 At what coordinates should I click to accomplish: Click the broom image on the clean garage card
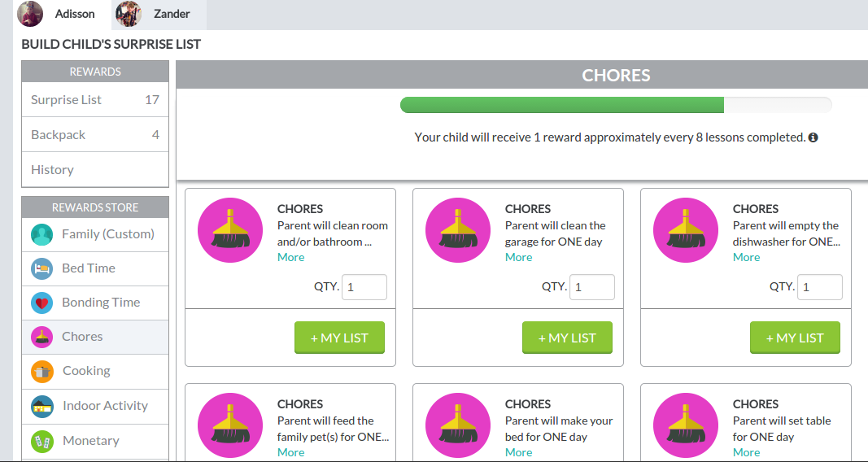pos(458,230)
